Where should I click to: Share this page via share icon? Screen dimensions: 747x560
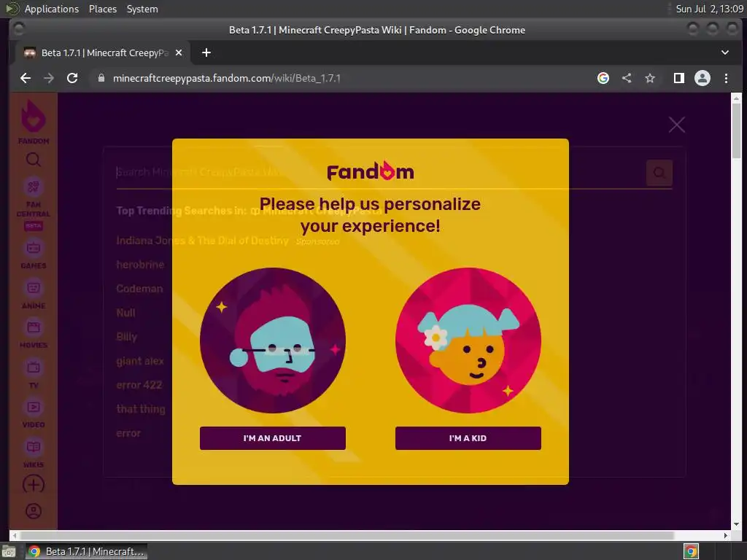tap(627, 78)
